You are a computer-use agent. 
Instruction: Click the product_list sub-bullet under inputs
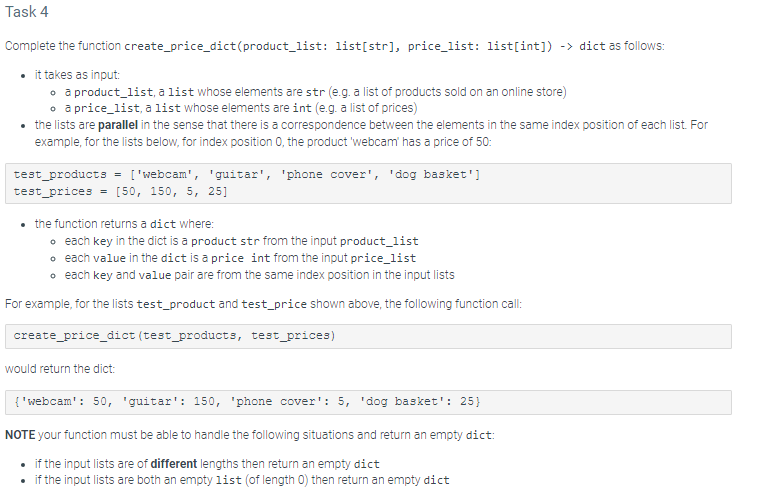pyautogui.click(x=315, y=92)
